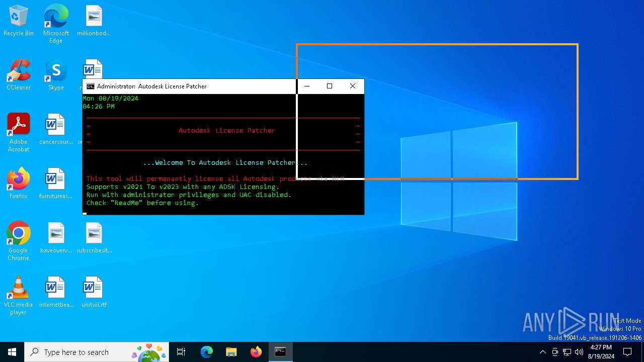Click the 'Mon 08/19/2024' date line
The image size is (644, 362).
click(110, 99)
